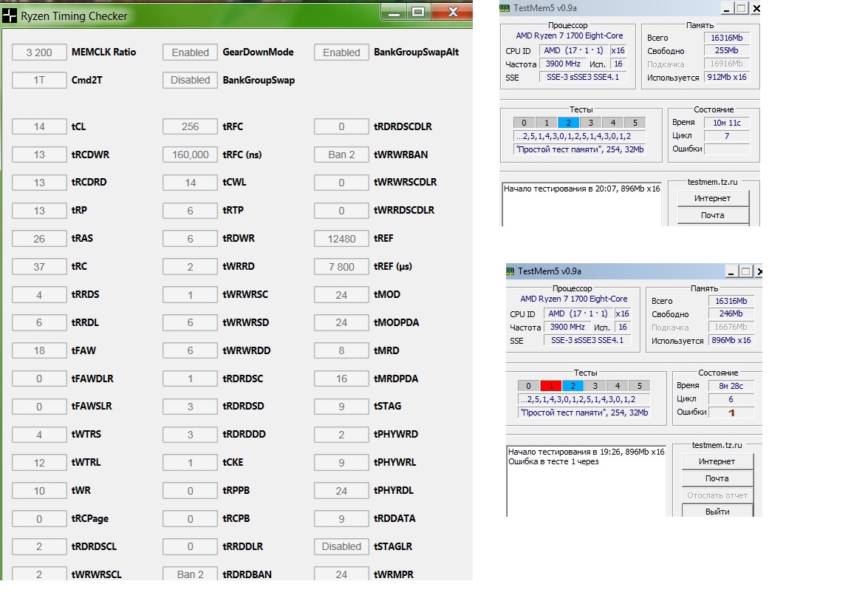Click the TestMem5 icon in the 1-error window

tap(510, 271)
